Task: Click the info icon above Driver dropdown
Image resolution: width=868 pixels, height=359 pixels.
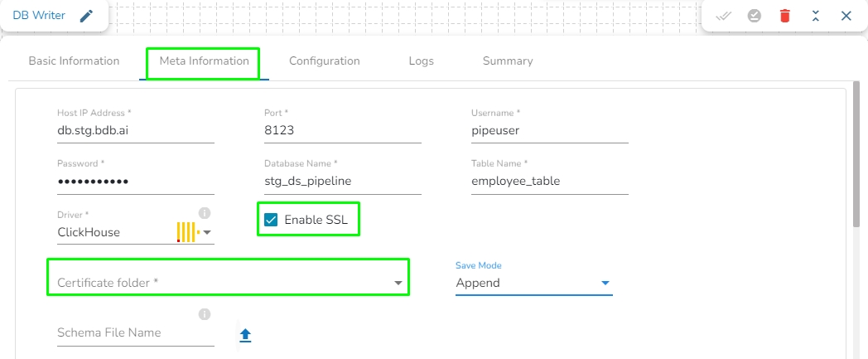Action: [x=205, y=212]
